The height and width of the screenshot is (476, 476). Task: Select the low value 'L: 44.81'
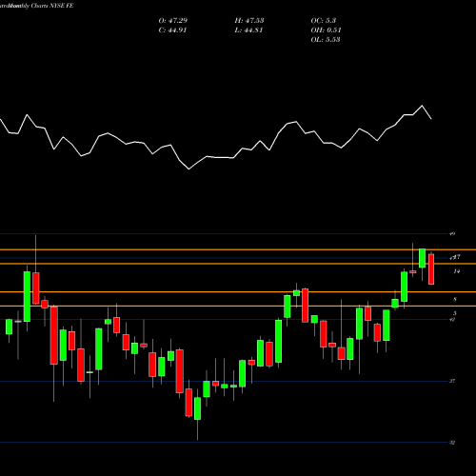pos(248,30)
